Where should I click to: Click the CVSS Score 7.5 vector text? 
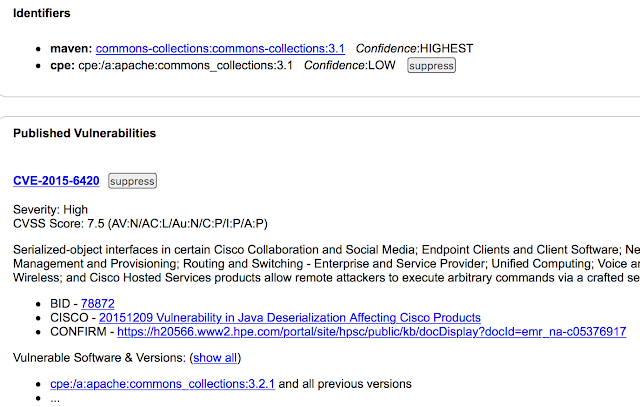pos(140,224)
